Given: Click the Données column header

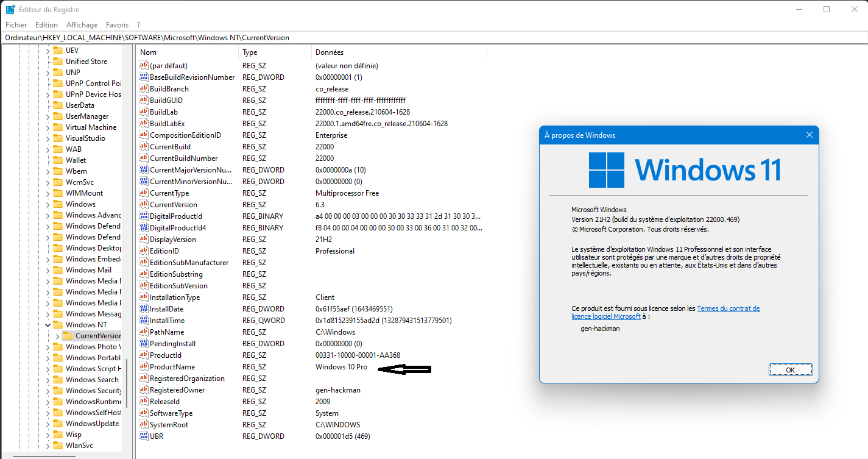Looking at the screenshot, I should click(399, 52).
